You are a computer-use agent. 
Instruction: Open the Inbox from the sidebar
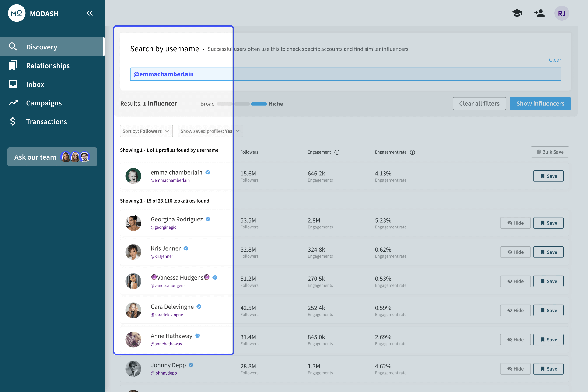[x=13, y=84]
